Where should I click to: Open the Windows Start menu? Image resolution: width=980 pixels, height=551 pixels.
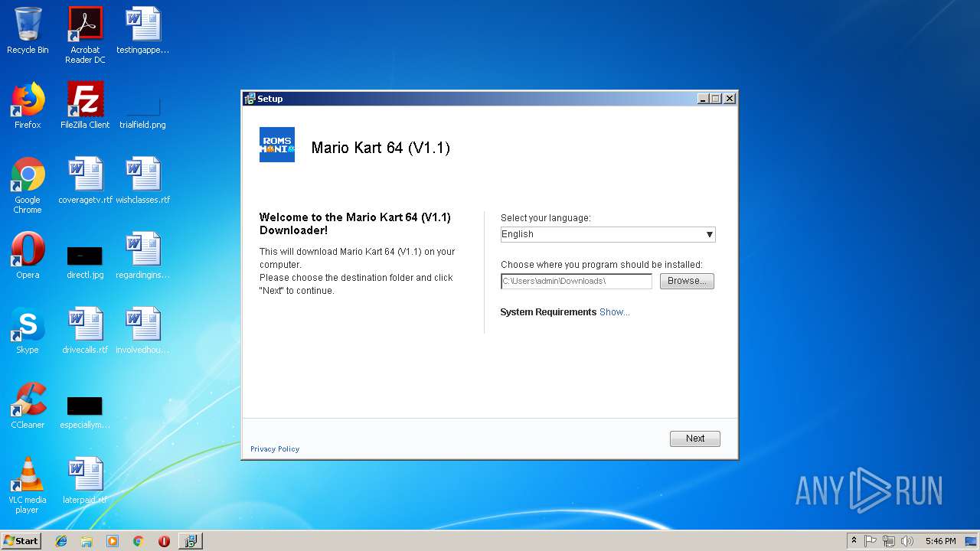[x=21, y=541]
